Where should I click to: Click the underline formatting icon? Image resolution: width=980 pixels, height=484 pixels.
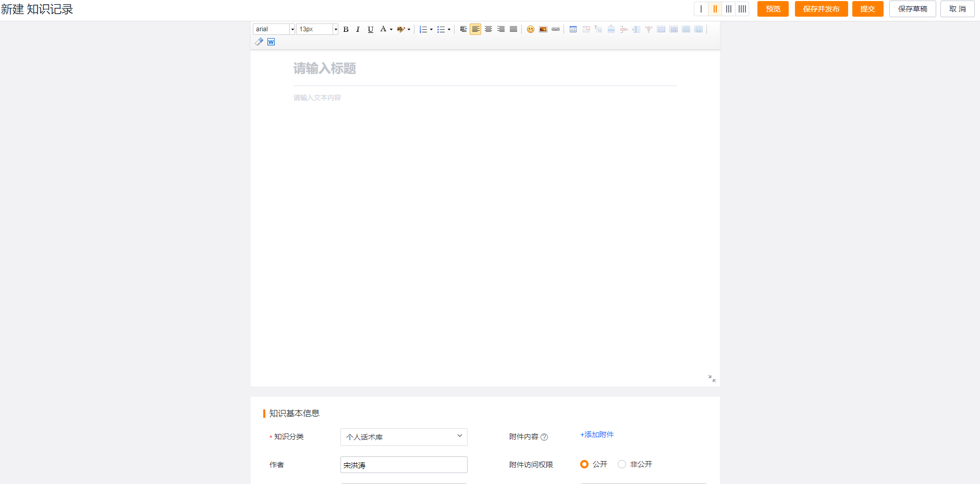pyautogui.click(x=370, y=29)
